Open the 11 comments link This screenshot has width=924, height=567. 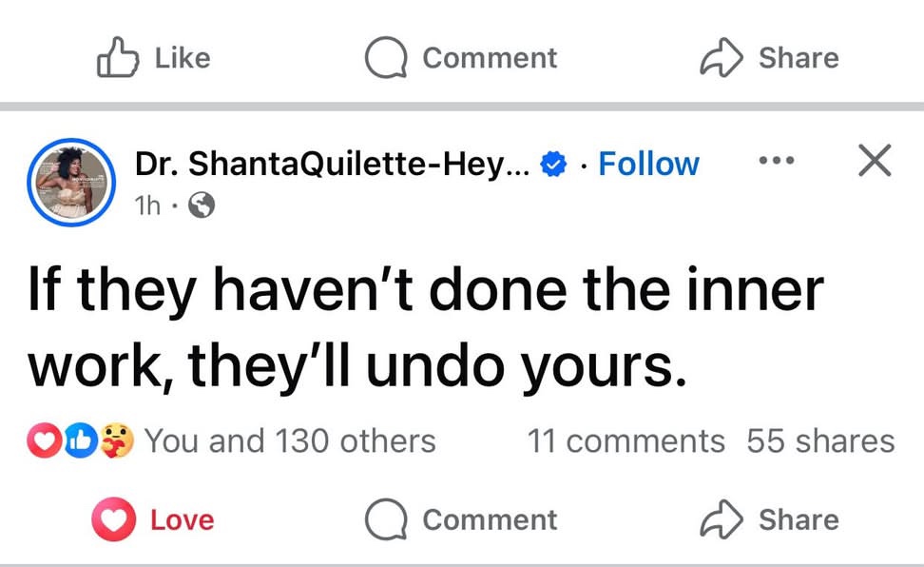point(626,440)
